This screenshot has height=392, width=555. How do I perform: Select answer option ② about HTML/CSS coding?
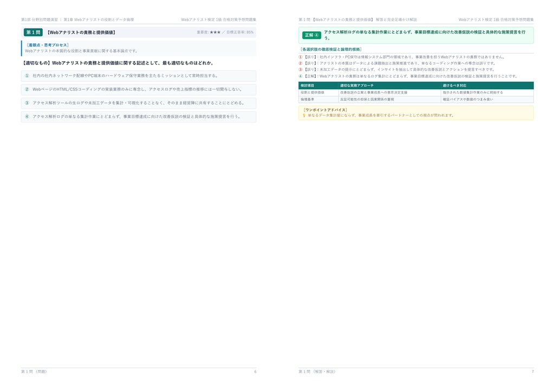138,89
